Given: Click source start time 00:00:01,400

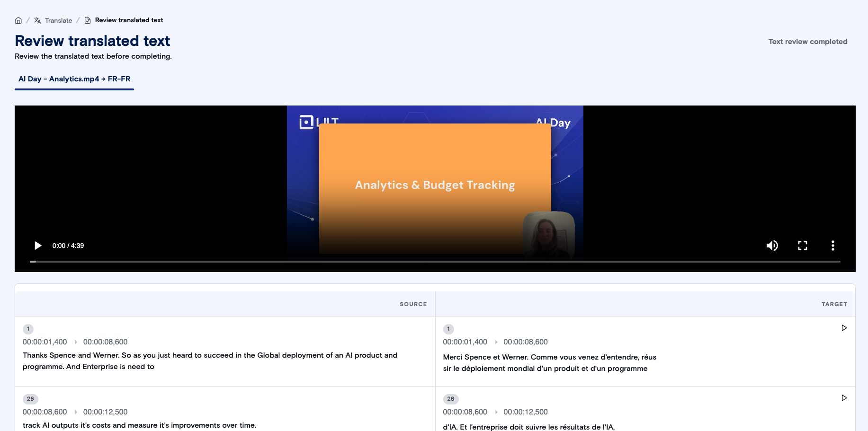Looking at the screenshot, I should (45, 342).
